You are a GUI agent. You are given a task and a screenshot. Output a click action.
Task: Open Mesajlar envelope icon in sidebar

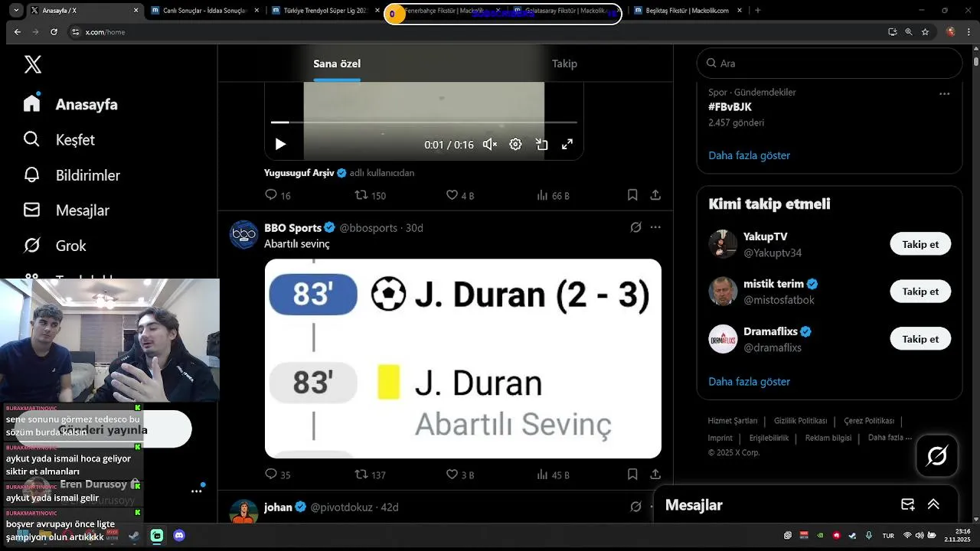[31, 210]
